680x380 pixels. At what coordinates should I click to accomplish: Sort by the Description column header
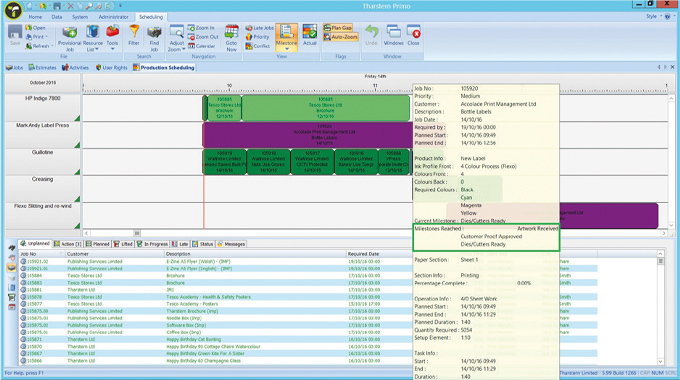[x=255, y=254]
